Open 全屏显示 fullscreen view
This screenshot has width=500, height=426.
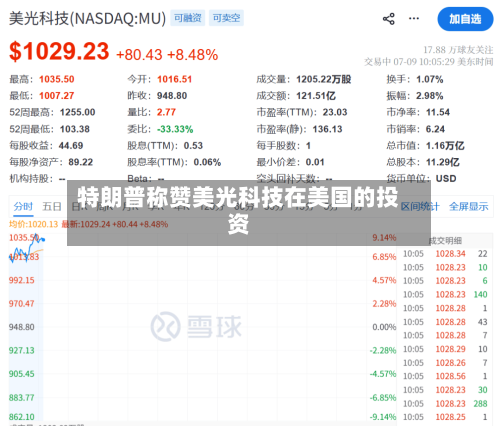[469, 207]
